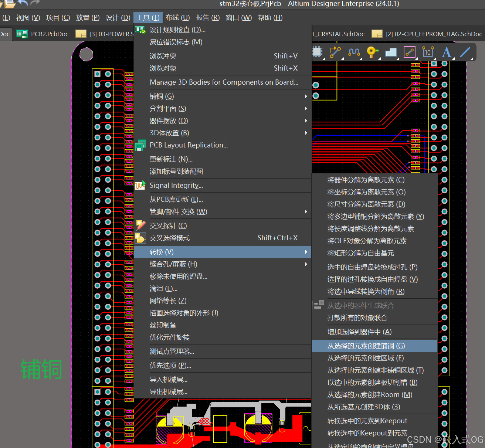The image size is (485, 448).
Task: Expand the 转换 (V) submenu arrow
Action: point(306,252)
